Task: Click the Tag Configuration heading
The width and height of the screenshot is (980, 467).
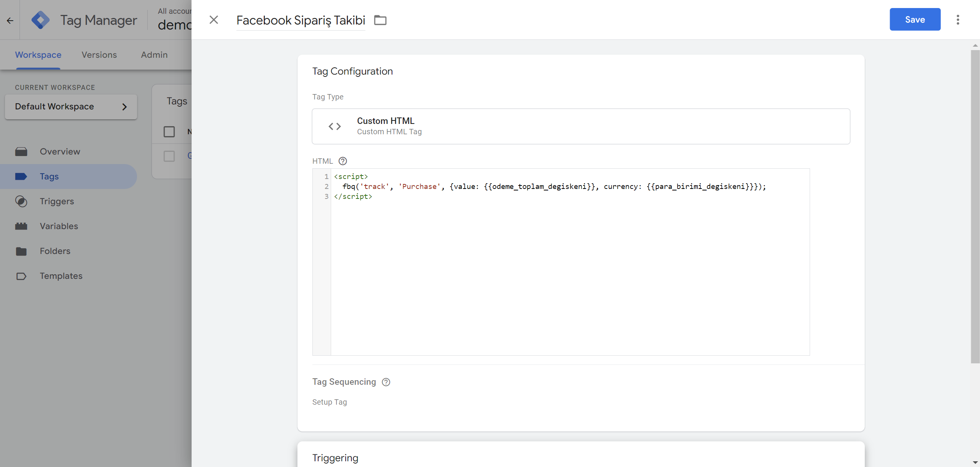Action: point(353,71)
